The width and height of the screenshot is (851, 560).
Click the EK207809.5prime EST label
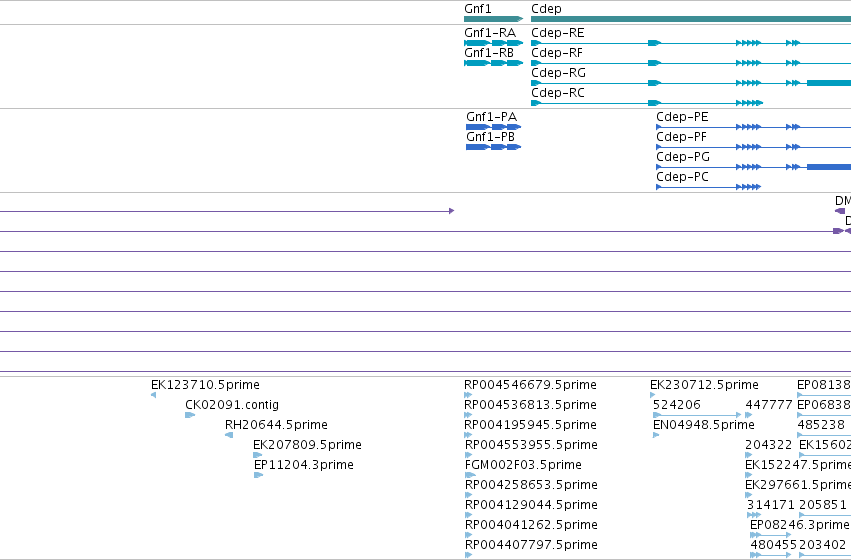[x=307, y=445]
